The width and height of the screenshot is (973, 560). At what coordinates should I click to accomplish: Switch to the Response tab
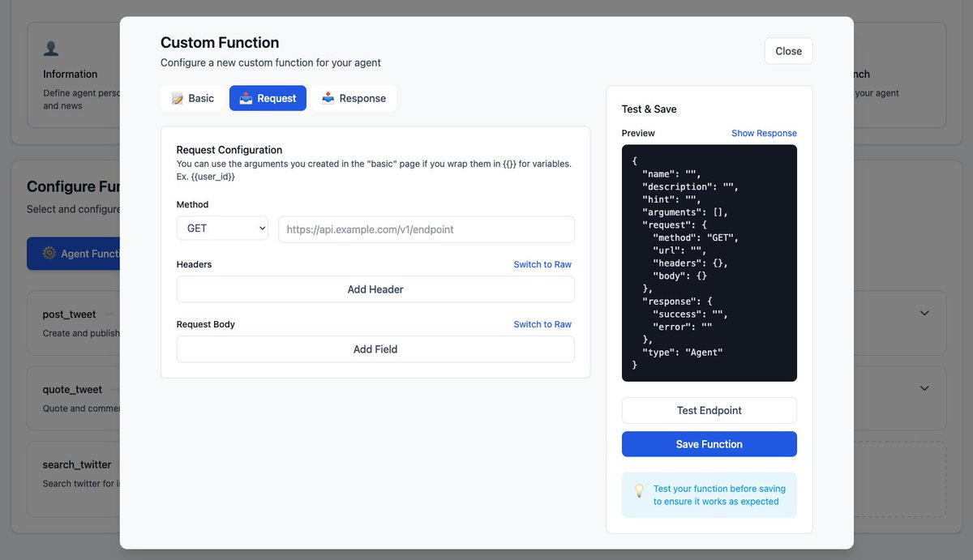[x=352, y=97]
